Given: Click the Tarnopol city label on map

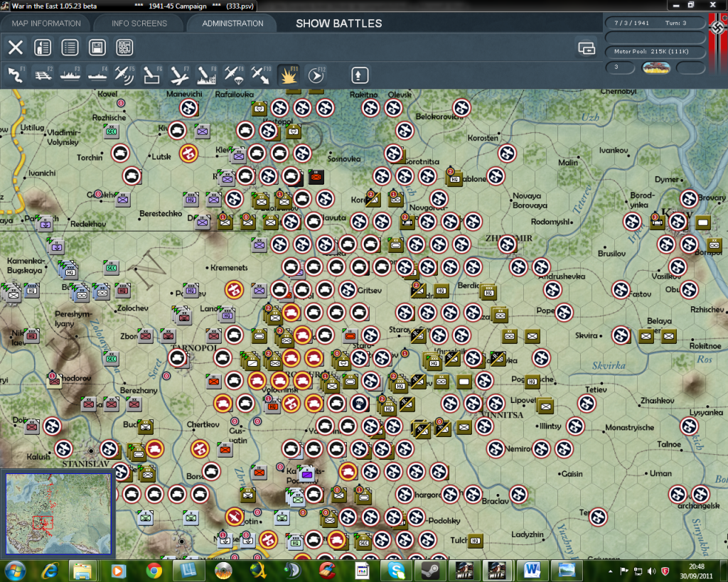Looking at the screenshot, I should [195, 348].
